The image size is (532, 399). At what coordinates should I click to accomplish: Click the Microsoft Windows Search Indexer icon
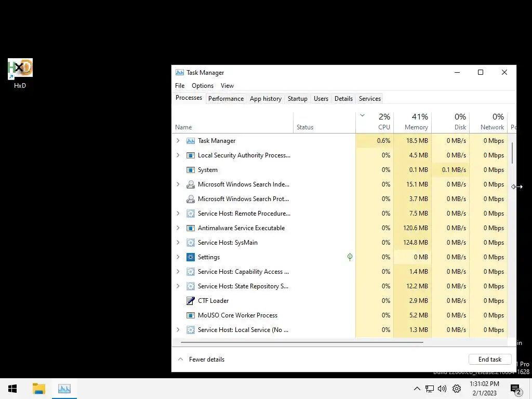point(191,184)
